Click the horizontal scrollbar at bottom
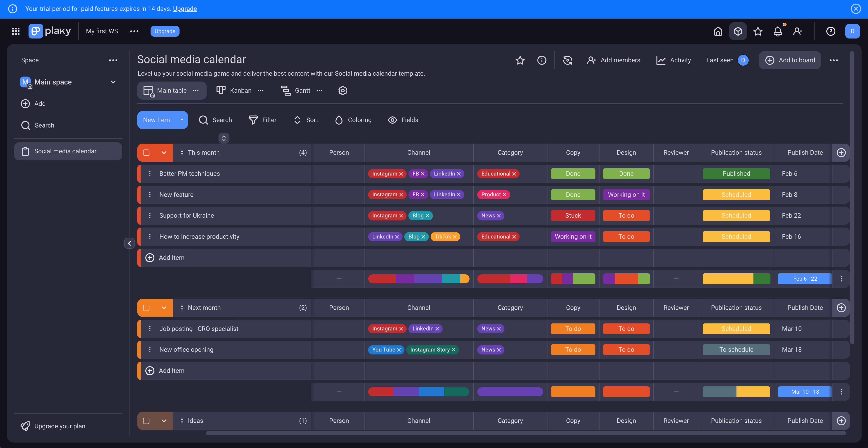Image resolution: width=868 pixels, height=448 pixels. pos(526,433)
